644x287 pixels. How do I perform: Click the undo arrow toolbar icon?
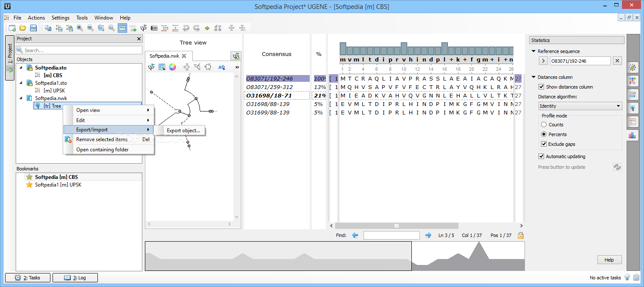(x=186, y=28)
